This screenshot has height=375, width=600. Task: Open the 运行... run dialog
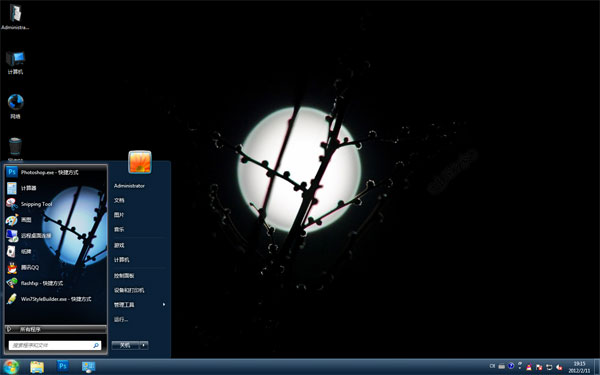121,319
